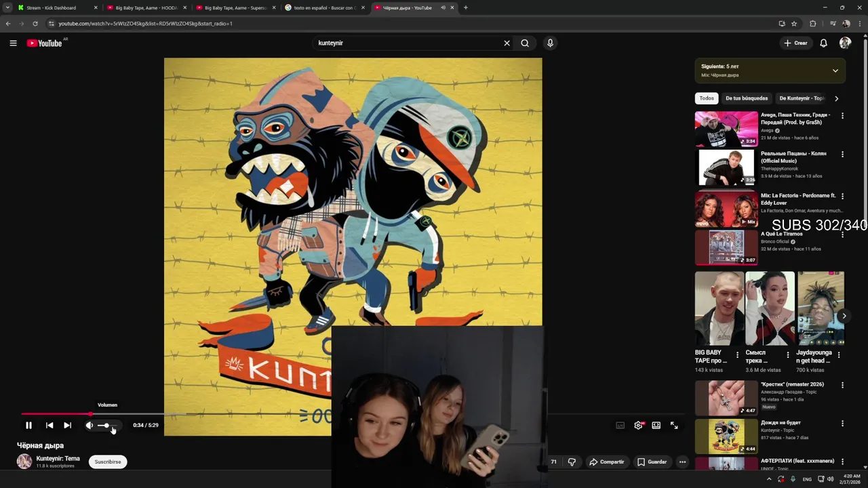
Task: Skip to previous track
Action: click(50, 425)
